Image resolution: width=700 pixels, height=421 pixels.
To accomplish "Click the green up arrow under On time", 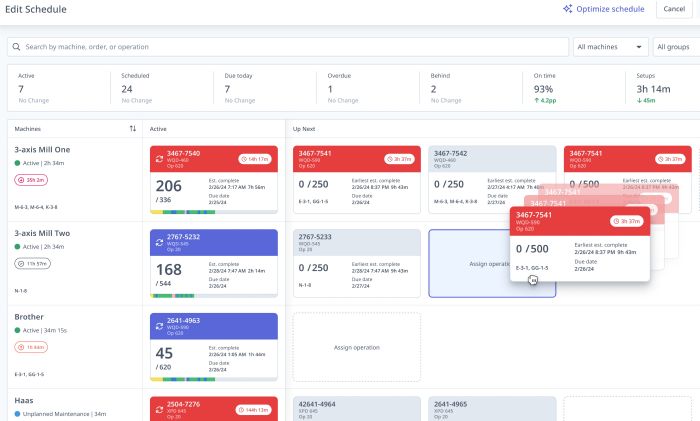I will (537, 100).
